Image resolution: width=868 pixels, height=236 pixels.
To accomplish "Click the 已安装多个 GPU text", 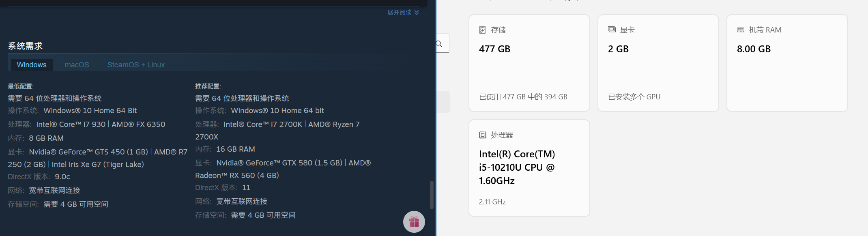I will point(634,97).
